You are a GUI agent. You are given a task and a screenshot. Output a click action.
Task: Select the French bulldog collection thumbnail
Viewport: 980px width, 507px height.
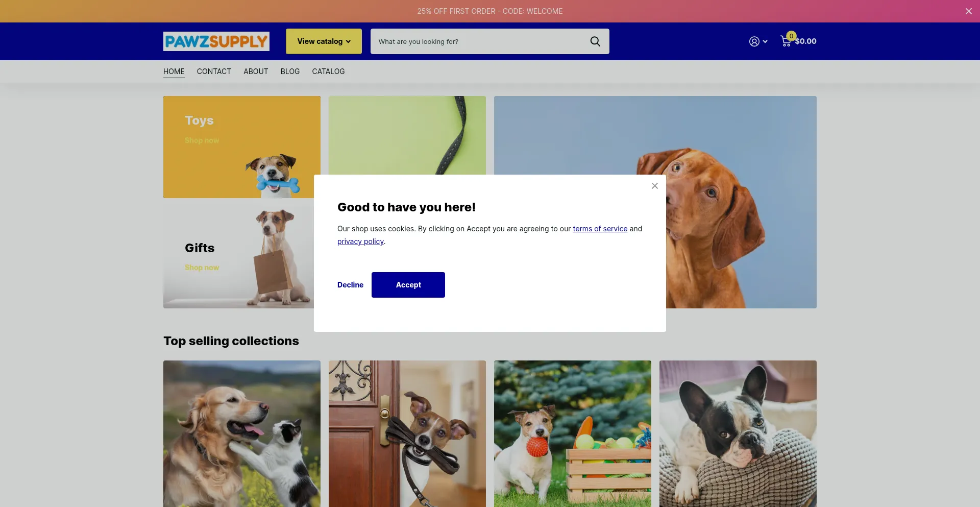click(738, 433)
